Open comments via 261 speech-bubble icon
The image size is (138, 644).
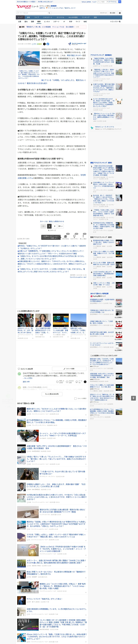(34, 44)
